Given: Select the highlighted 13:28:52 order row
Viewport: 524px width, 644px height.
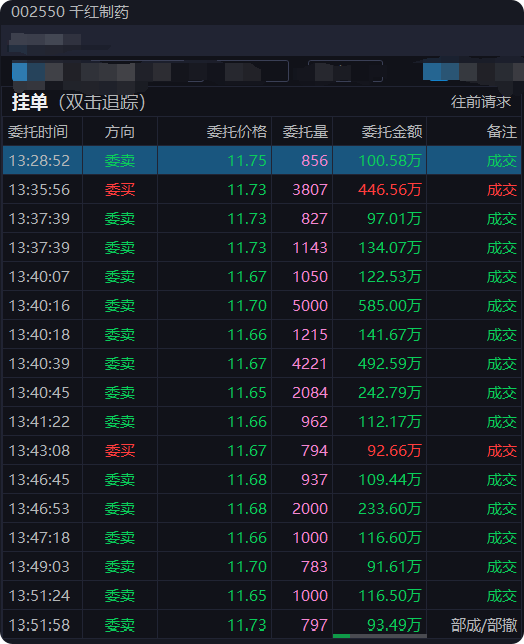Looking at the screenshot, I should point(262,160).
